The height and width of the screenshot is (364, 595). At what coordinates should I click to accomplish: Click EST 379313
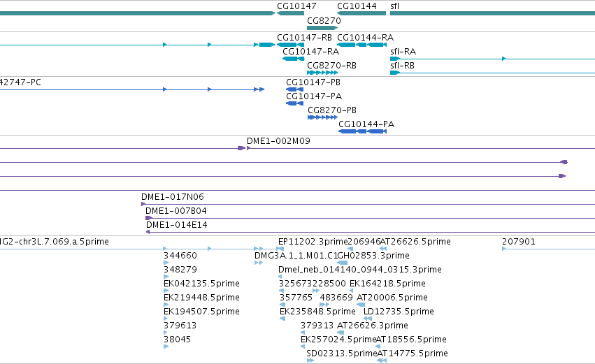pyautogui.click(x=317, y=326)
